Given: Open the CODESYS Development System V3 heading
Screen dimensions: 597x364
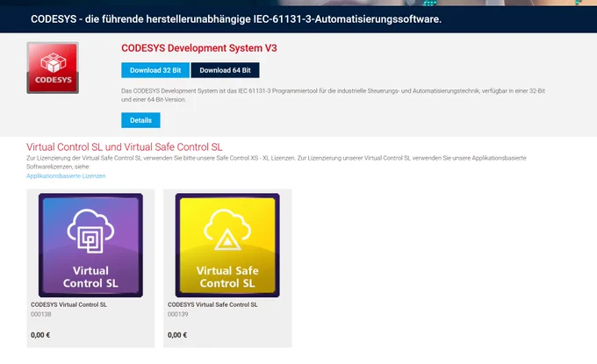Looking at the screenshot, I should click(x=199, y=48).
